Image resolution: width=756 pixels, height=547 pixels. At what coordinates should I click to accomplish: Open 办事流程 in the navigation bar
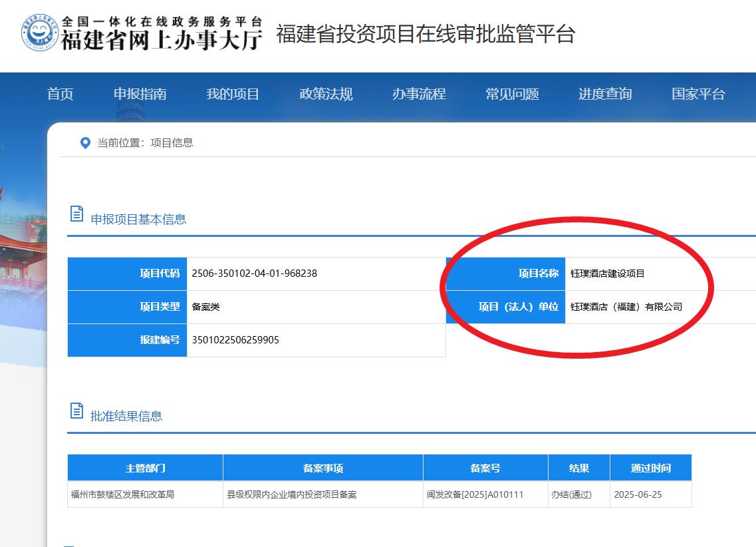419,94
